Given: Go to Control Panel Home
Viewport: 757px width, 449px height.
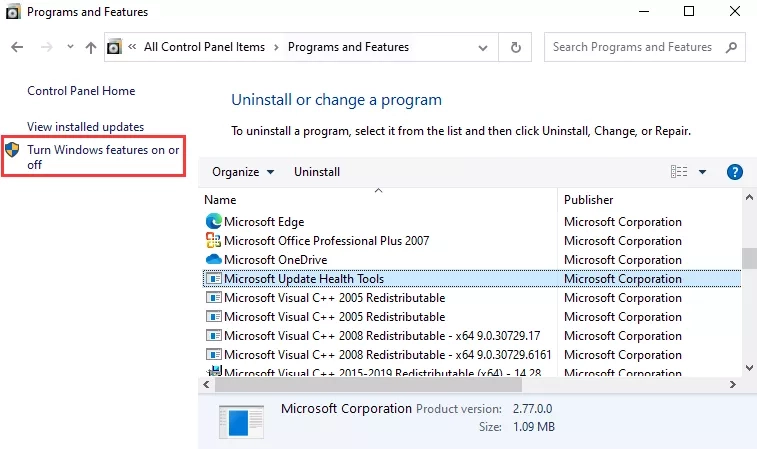Looking at the screenshot, I should [81, 91].
